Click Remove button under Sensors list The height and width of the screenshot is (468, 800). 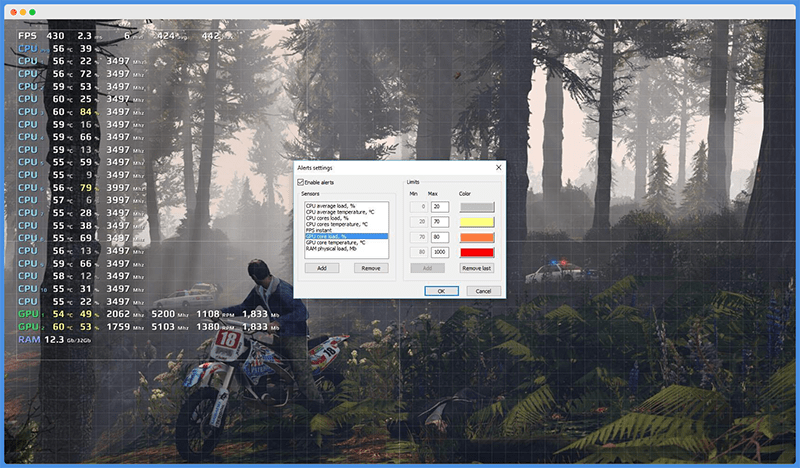(371, 268)
